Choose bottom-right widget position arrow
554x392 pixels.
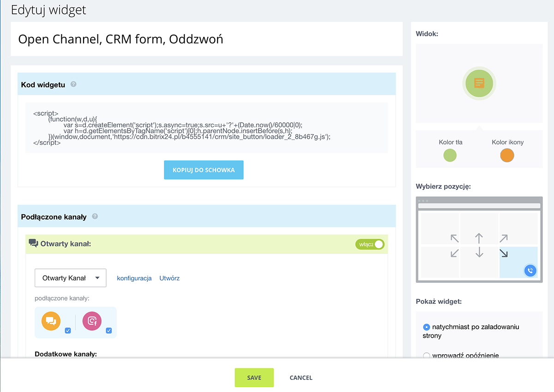click(503, 253)
